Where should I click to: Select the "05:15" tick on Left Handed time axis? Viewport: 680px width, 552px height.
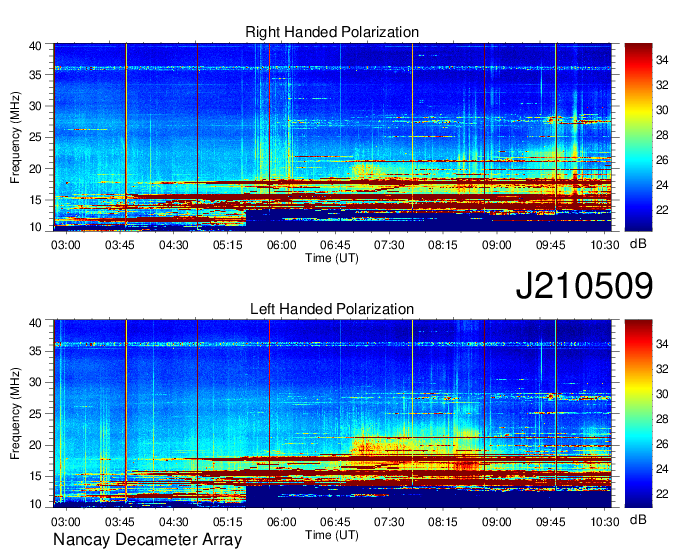point(227,522)
